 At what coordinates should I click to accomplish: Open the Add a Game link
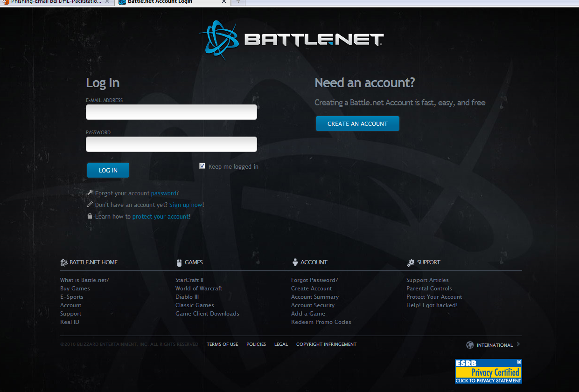(308, 314)
